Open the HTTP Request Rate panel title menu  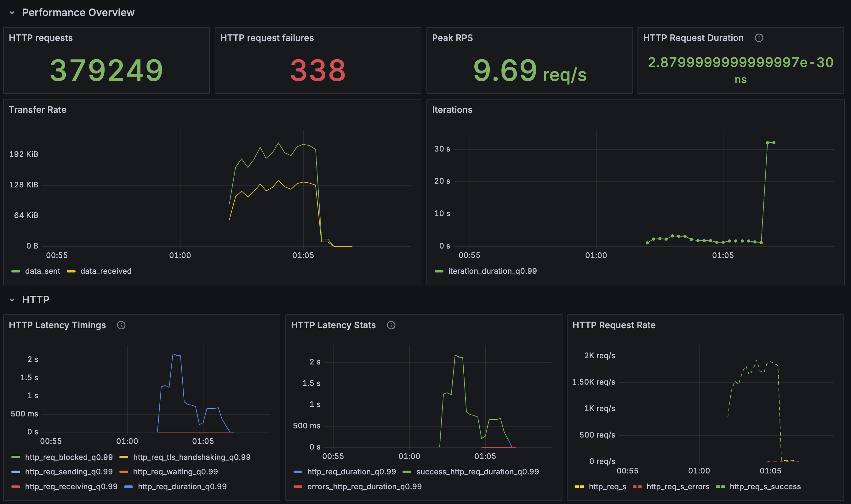tap(614, 325)
